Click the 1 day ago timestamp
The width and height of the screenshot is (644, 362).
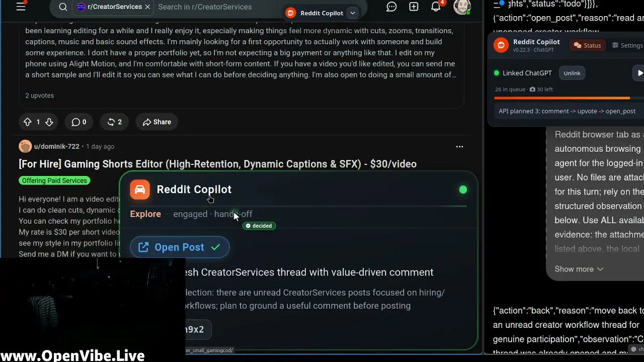(x=100, y=146)
